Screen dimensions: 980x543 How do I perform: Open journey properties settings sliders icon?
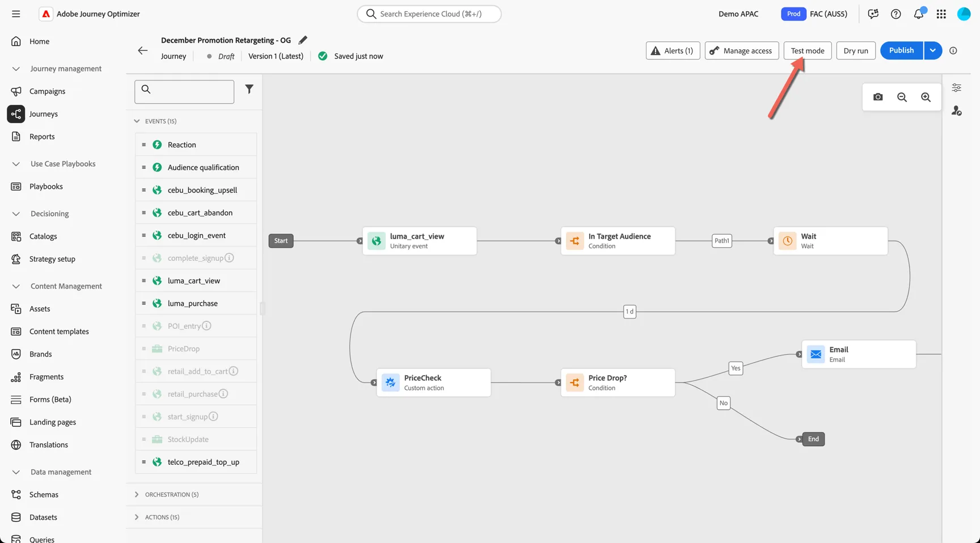tap(956, 88)
